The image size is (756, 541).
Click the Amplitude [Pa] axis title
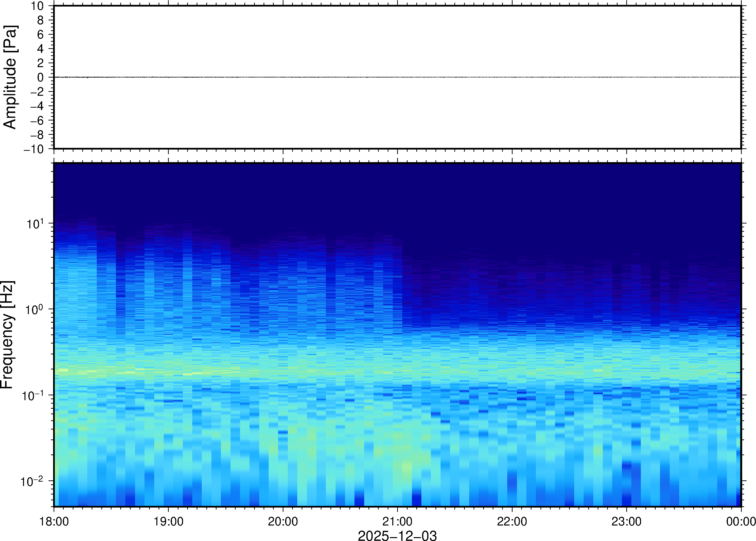pyautogui.click(x=10, y=77)
